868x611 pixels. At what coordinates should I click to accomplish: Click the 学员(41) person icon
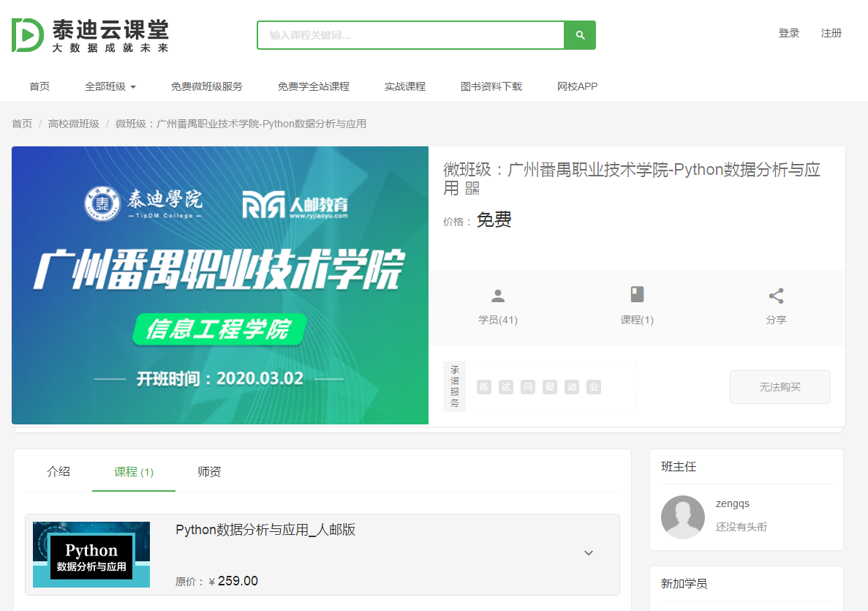498,296
